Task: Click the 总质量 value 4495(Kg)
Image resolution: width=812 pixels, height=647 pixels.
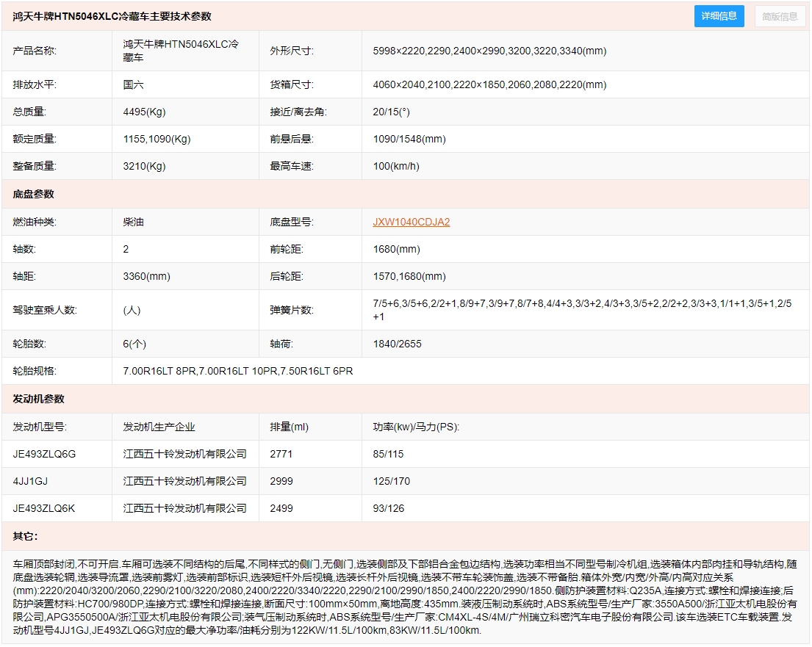Action: pyautogui.click(x=144, y=112)
